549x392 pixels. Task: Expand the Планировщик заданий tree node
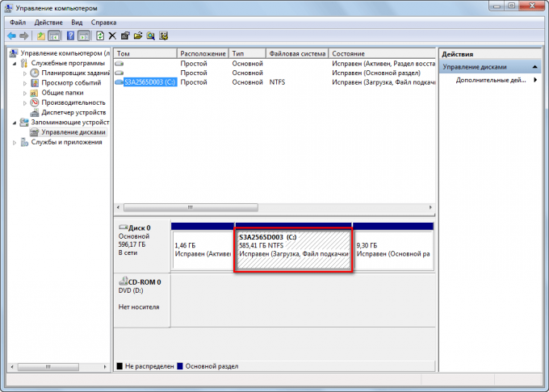point(25,73)
